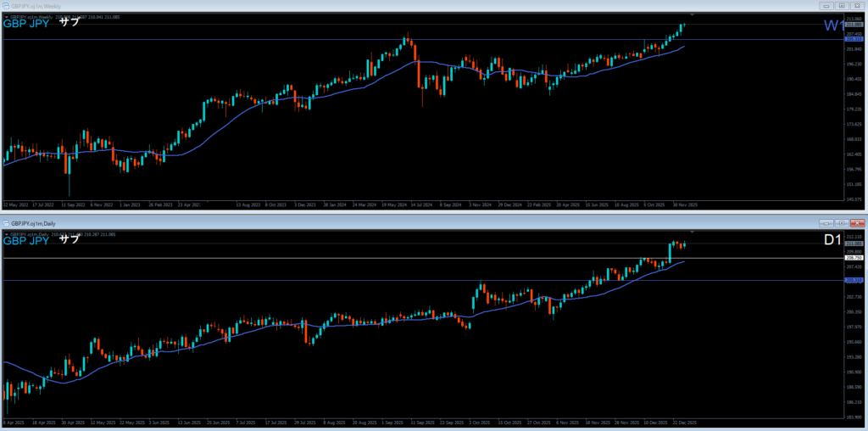Click the 211.085 current price tag in Weekly chart
Image resolution: width=868 pixels, height=431 pixels.
click(x=854, y=25)
